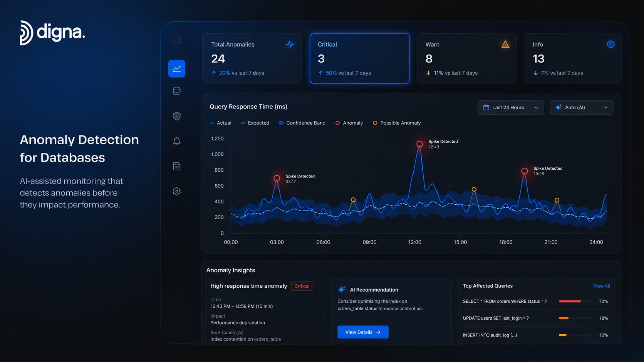Click 'Performance degradation' impact text
Screen dimensions: 644x362
(x=238, y=323)
